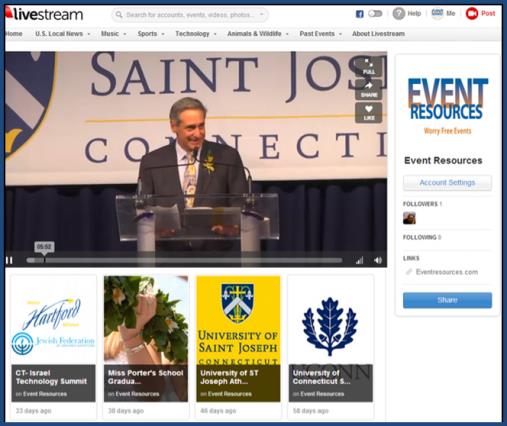Click the red Post camera icon
Screen dimensions: 507x426
click(472, 14)
